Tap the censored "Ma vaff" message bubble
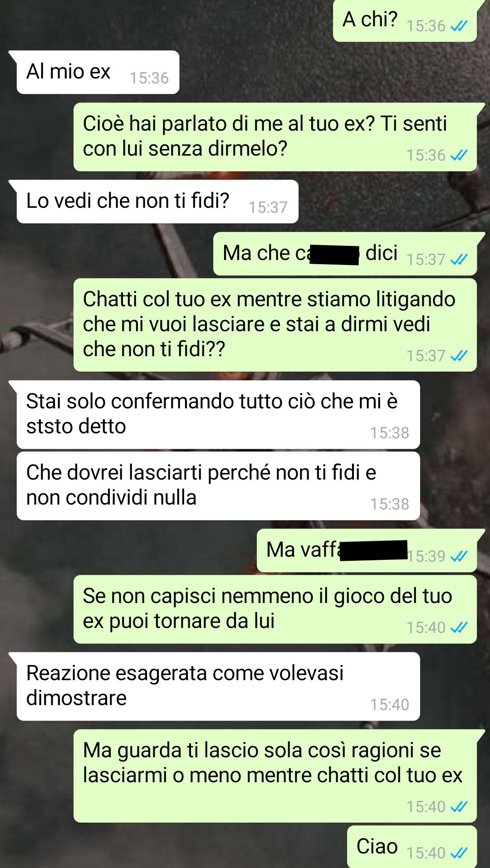The width and height of the screenshot is (490, 868). pyautogui.click(x=367, y=550)
